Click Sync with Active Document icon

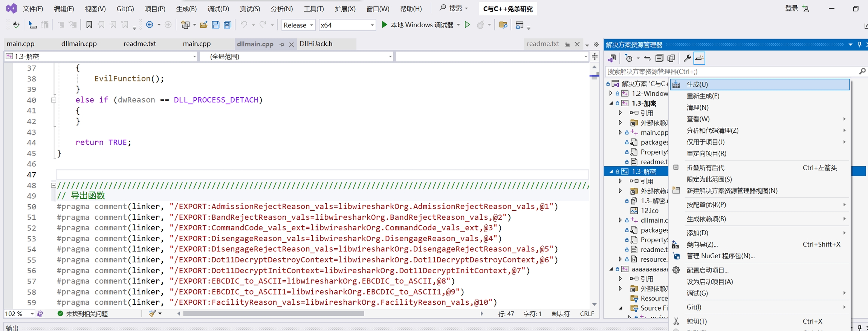(x=647, y=58)
